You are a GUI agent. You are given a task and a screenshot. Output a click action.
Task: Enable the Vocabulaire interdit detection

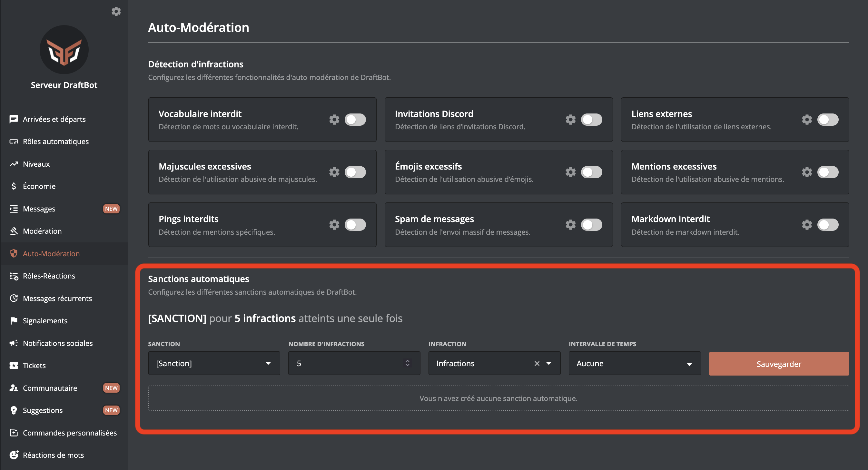coord(356,119)
